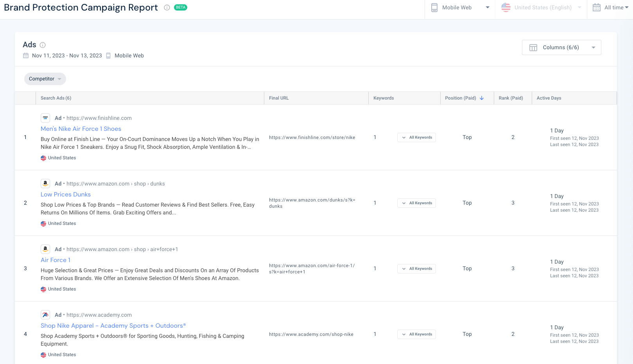Viewport: 633px width, 364px height.
Task: Open the United States (English) country dropdown
Action: pyautogui.click(x=541, y=7)
